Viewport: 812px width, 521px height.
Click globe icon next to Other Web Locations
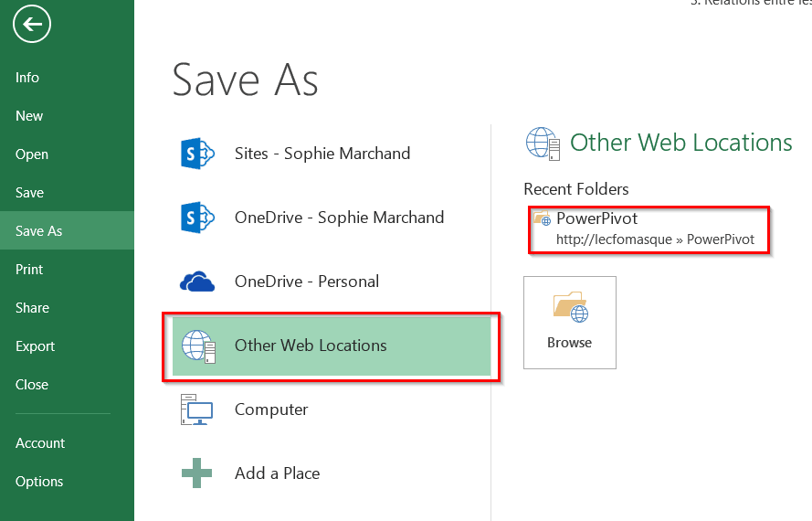click(197, 346)
